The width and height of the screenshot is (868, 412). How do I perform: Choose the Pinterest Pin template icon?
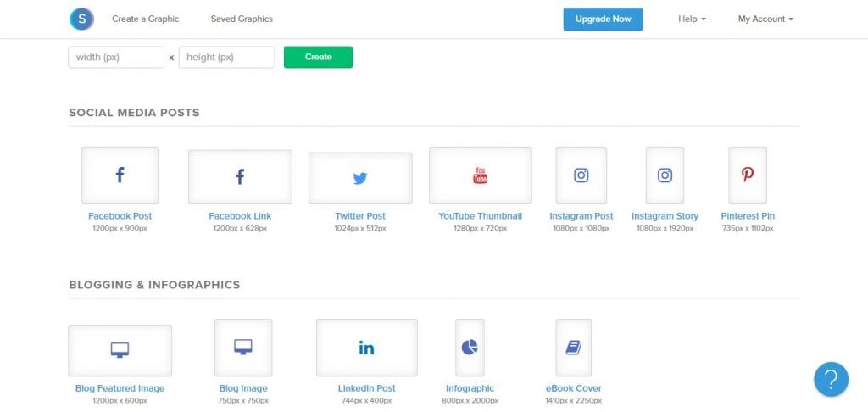748,175
